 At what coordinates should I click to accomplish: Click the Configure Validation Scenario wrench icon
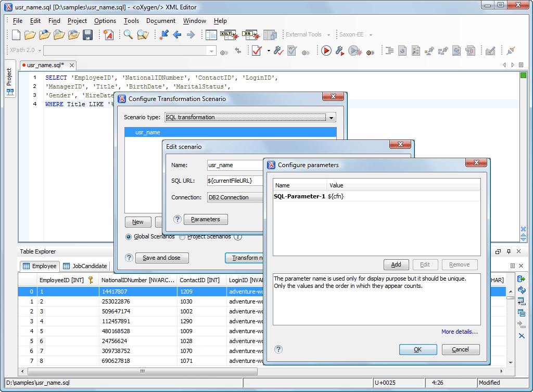click(278, 51)
